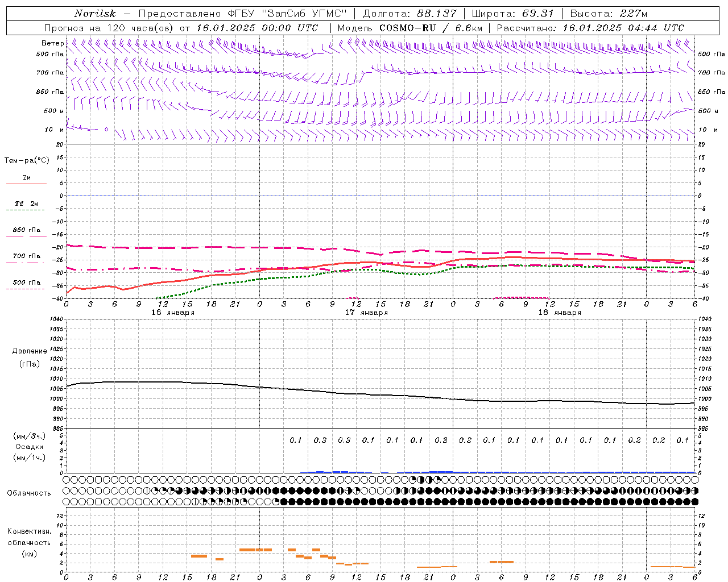Viewport: 728px width, 582px height.
Task: Click the 'Конвективн.' label
Action: (29, 531)
